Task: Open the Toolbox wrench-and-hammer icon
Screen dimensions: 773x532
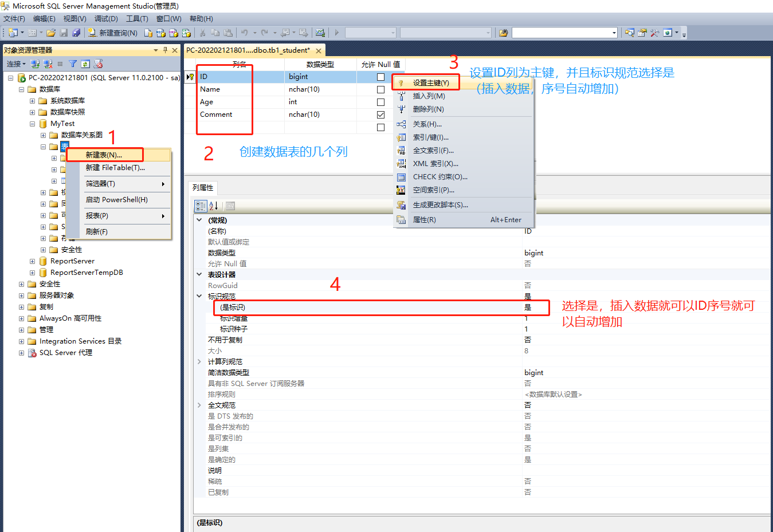Action: pyautogui.click(x=654, y=33)
